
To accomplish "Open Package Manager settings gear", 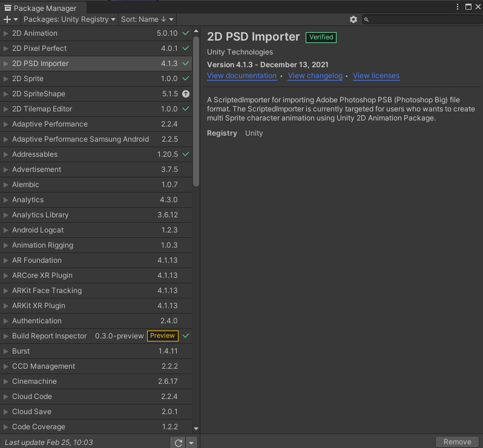I will tap(353, 19).
